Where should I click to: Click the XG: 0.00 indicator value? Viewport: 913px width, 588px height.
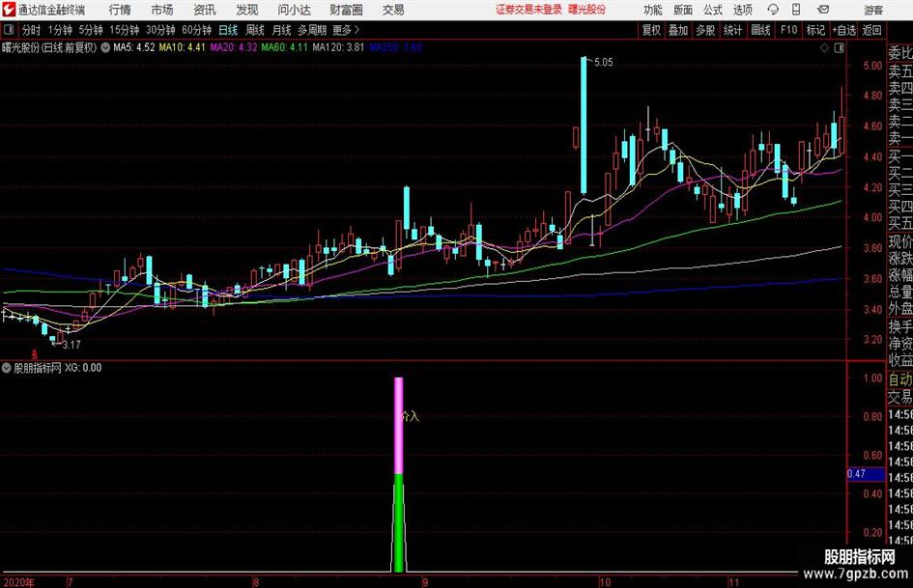point(83,367)
